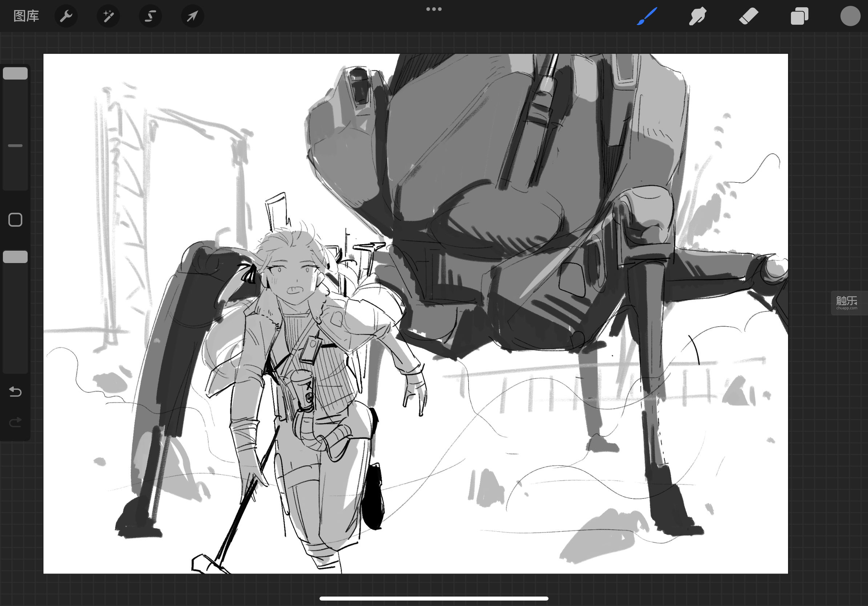Undo the last stroke
868x606 pixels.
tap(15, 392)
